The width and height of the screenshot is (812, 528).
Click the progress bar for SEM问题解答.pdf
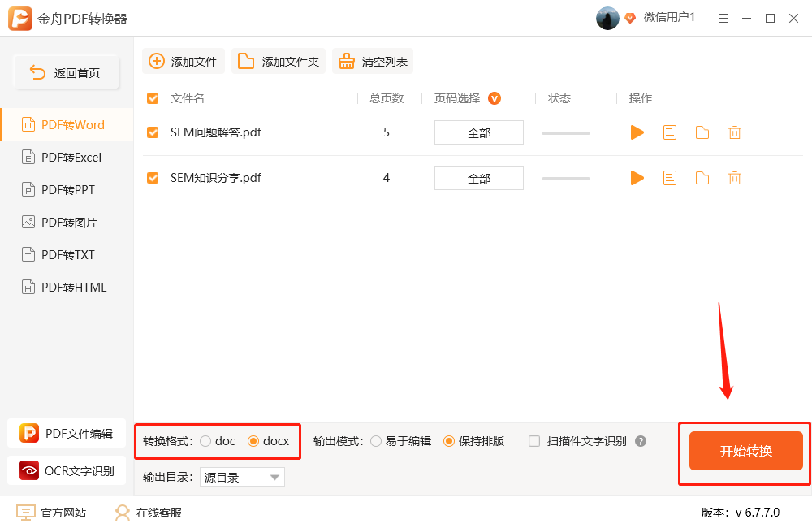click(x=566, y=133)
